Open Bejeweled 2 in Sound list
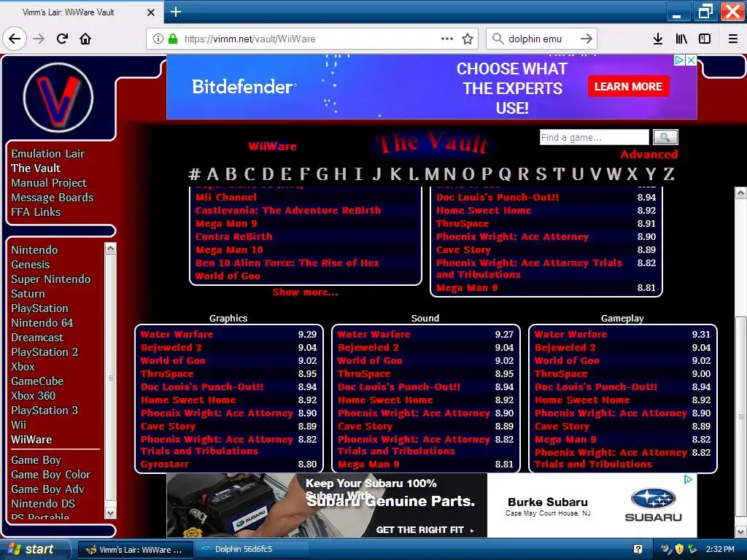The height and width of the screenshot is (560, 747). click(x=368, y=348)
